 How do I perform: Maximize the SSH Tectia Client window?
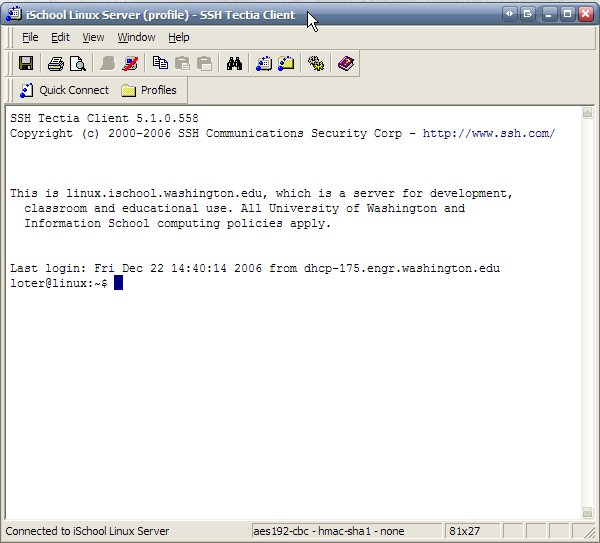click(x=567, y=15)
